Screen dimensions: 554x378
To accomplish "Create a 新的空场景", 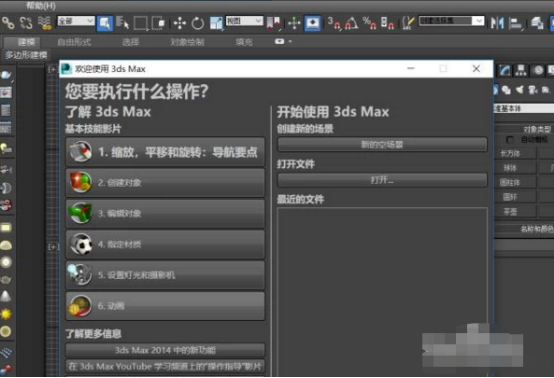I will [x=382, y=144].
